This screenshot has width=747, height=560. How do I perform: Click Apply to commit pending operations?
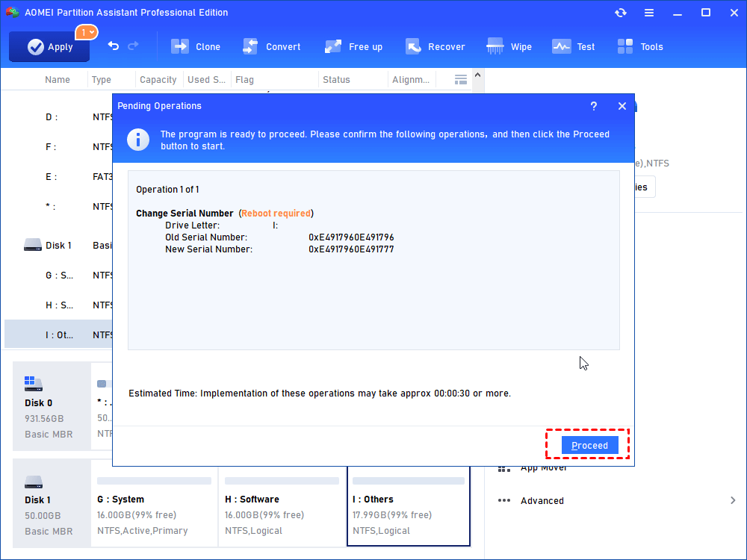coord(49,46)
